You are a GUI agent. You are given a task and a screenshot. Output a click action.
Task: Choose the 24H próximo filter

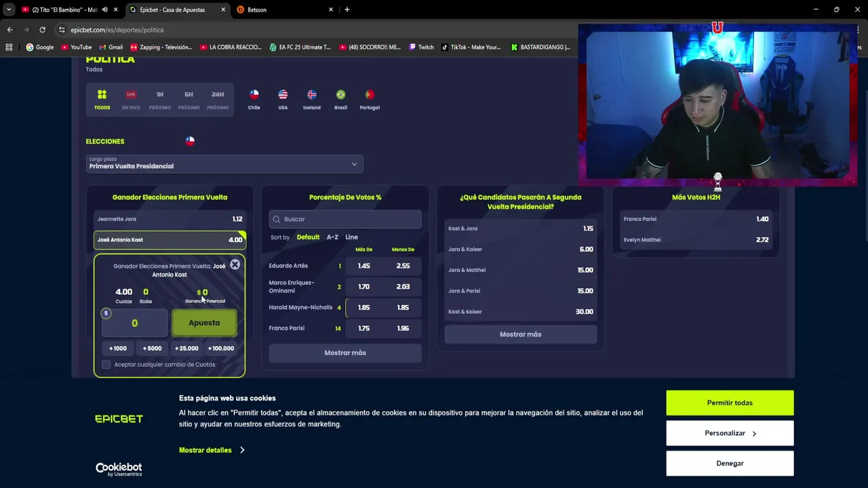218,100
